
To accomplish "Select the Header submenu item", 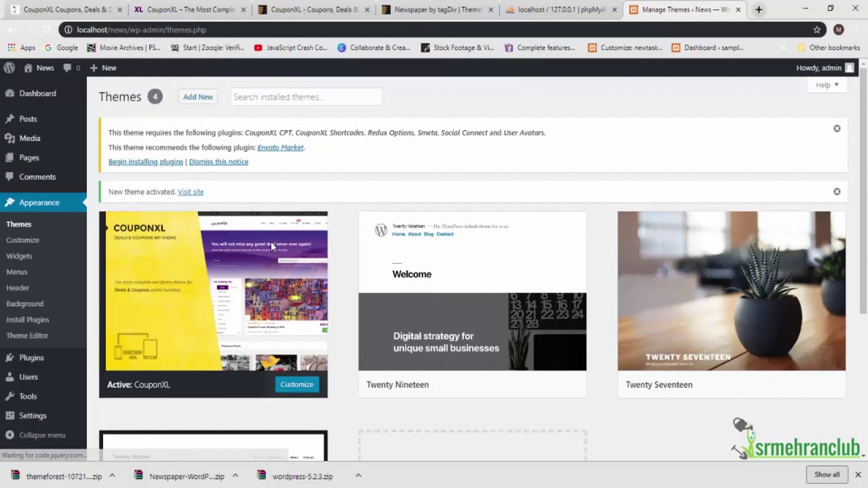I will point(18,288).
